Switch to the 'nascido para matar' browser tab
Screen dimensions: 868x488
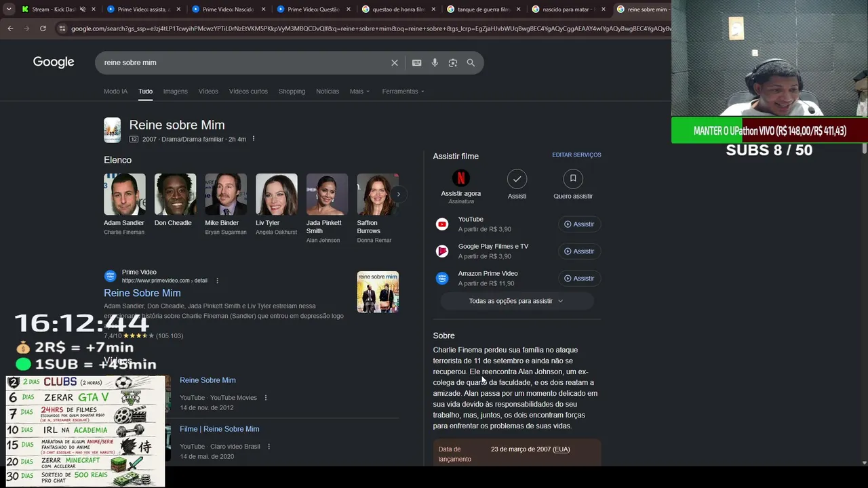(x=568, y=9)
